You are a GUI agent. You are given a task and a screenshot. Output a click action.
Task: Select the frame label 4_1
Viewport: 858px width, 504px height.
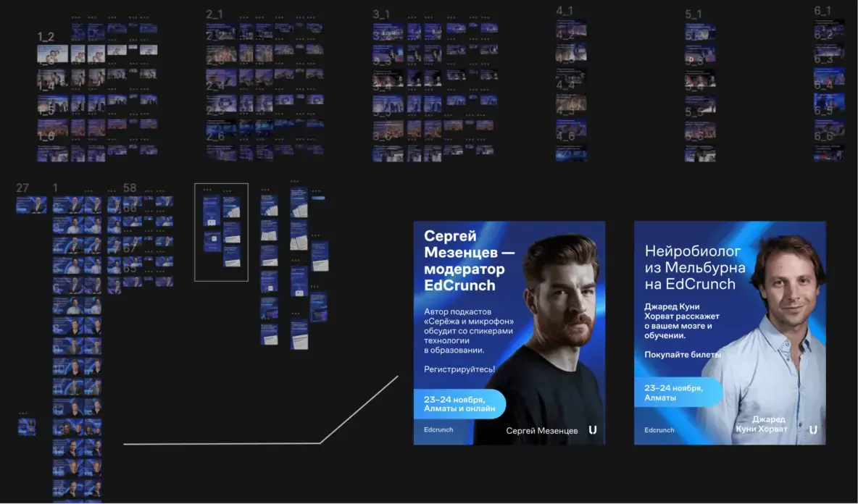tap(565, 11)
